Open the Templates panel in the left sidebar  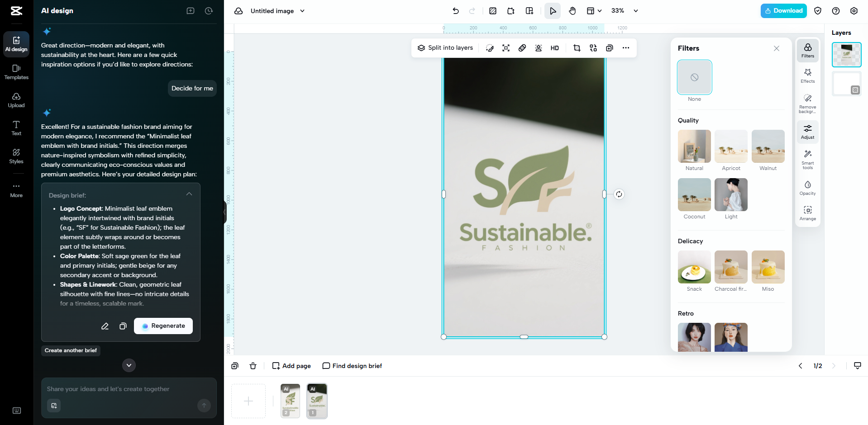point(16,72)
